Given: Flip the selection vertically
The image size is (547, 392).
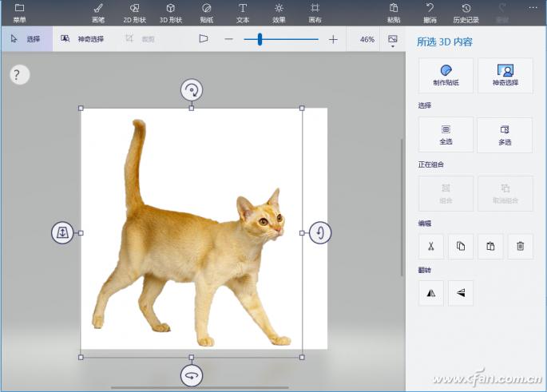Looking at the screenshot, I should coord(461,293).
